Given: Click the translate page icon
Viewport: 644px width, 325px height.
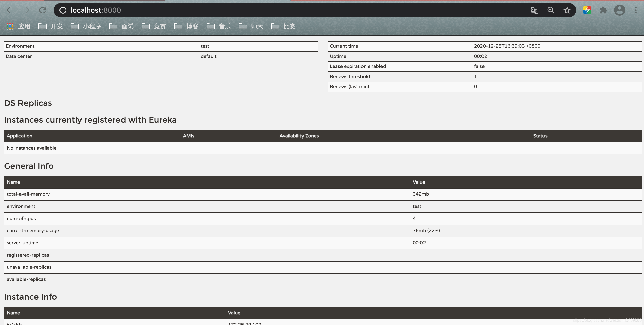Looking at the screenshot, I should pos(534,10).
